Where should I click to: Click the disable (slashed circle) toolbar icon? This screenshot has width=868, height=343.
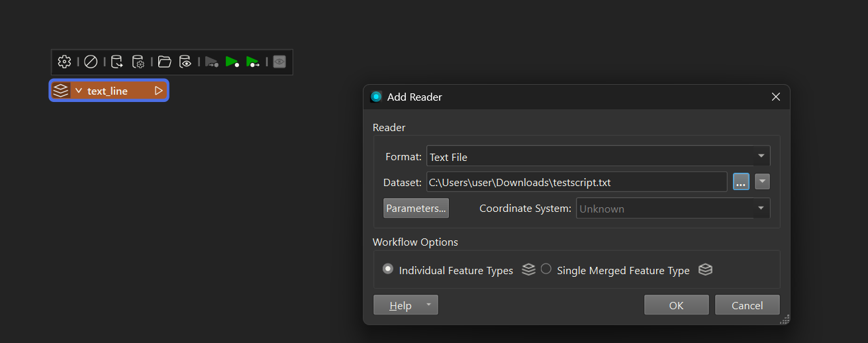coord(91,62)
